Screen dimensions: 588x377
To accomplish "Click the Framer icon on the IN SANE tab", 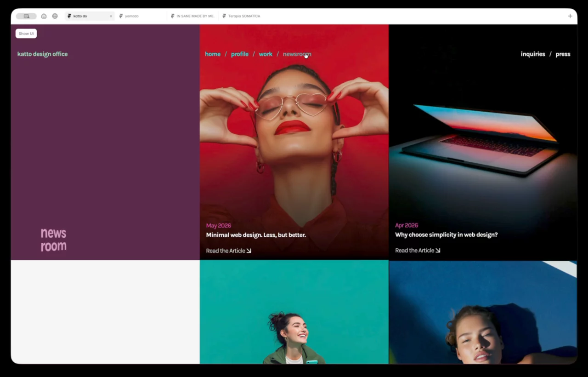I will coord(172,16).
